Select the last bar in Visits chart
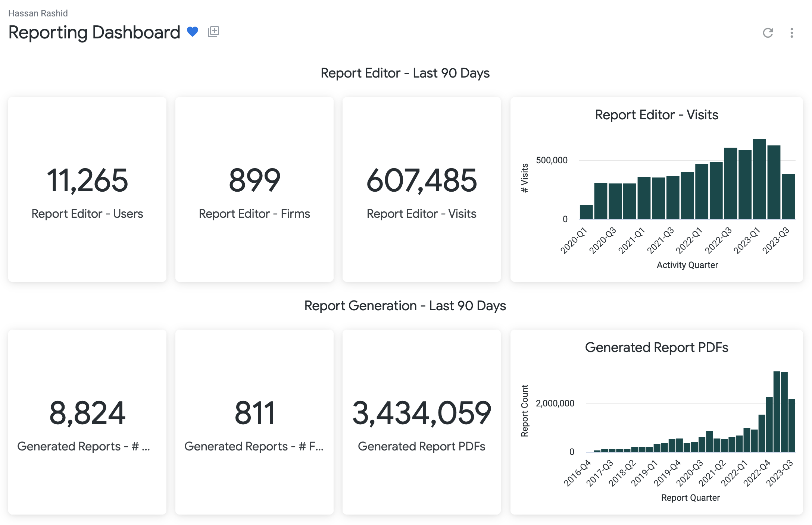 pos(788,197)
